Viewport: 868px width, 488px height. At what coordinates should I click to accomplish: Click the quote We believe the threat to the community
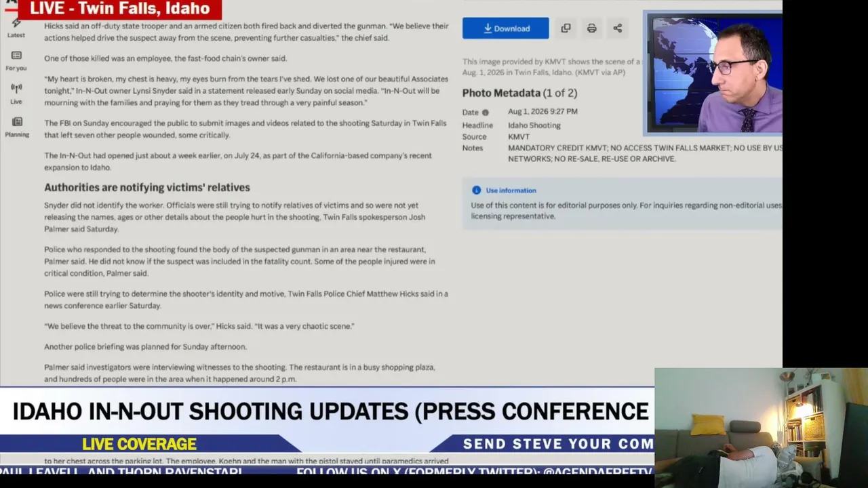[x=199, y=327]
